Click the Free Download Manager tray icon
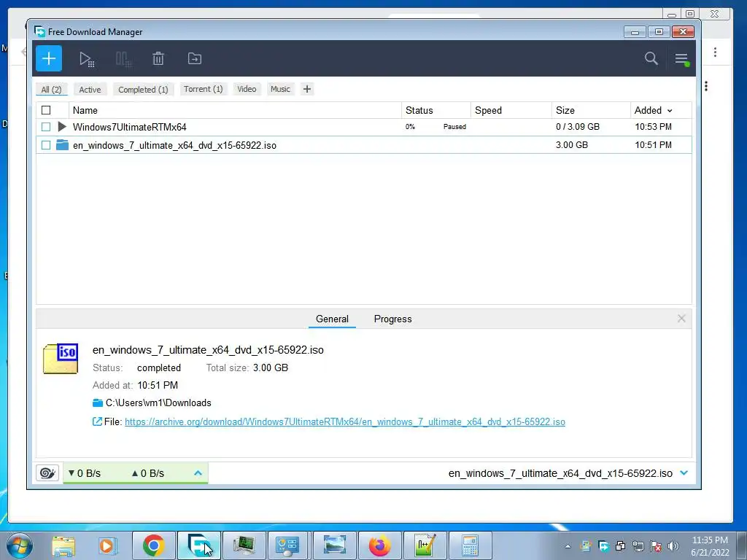Viewport: 747px width, 560px height. [x=603, y=546]
